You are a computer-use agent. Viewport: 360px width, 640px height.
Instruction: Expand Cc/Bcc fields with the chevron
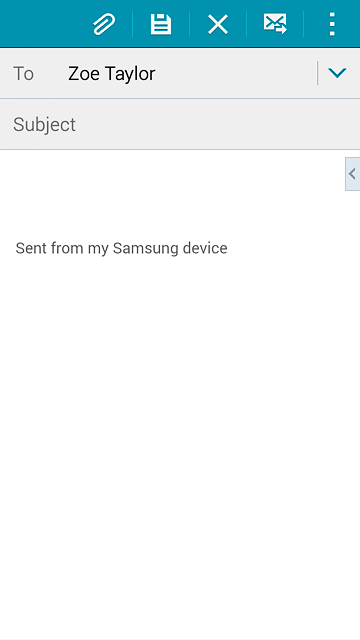tap(337, 73)
